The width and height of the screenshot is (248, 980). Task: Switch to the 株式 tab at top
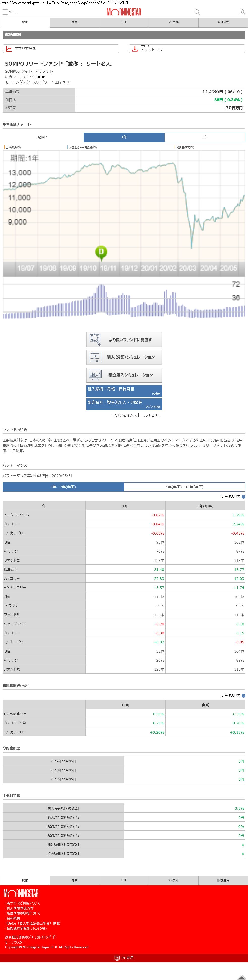click(75, 22)
